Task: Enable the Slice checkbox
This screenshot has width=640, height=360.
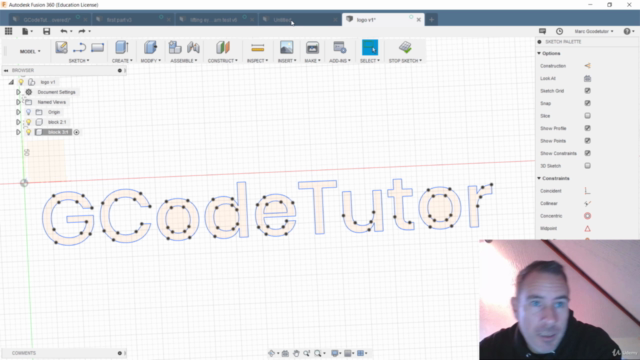Action: [x=587, y=116]
